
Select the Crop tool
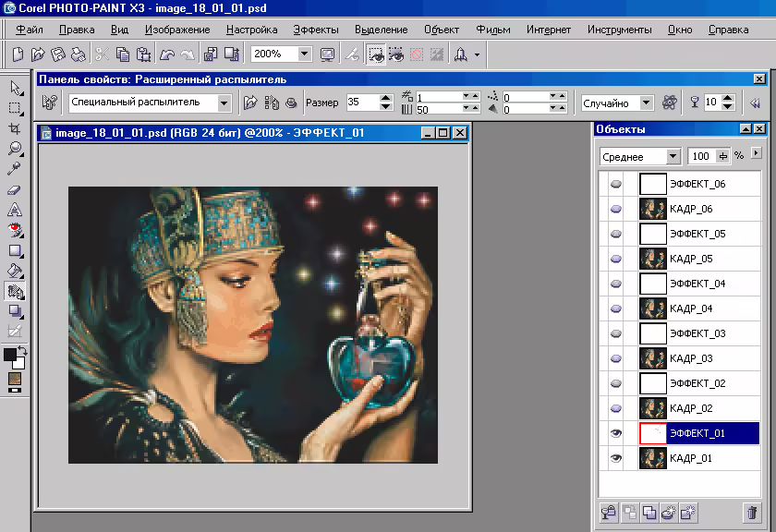[16, 128]
